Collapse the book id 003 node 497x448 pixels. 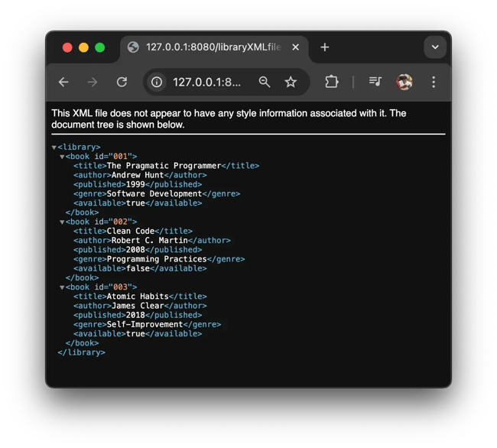tap(62, 287)
